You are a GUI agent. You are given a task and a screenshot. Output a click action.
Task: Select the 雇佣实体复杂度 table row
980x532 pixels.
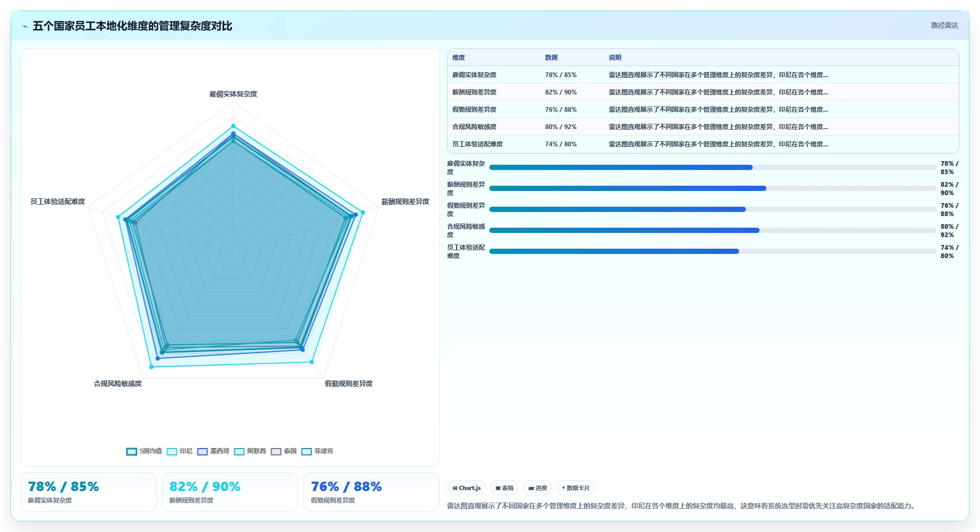click(703, 75)
